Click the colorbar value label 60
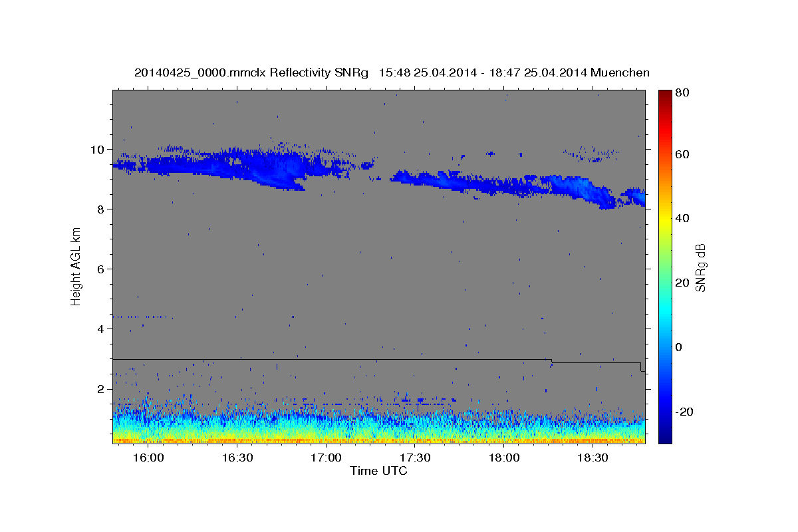 pyautogui.click(x=682, y=154)
